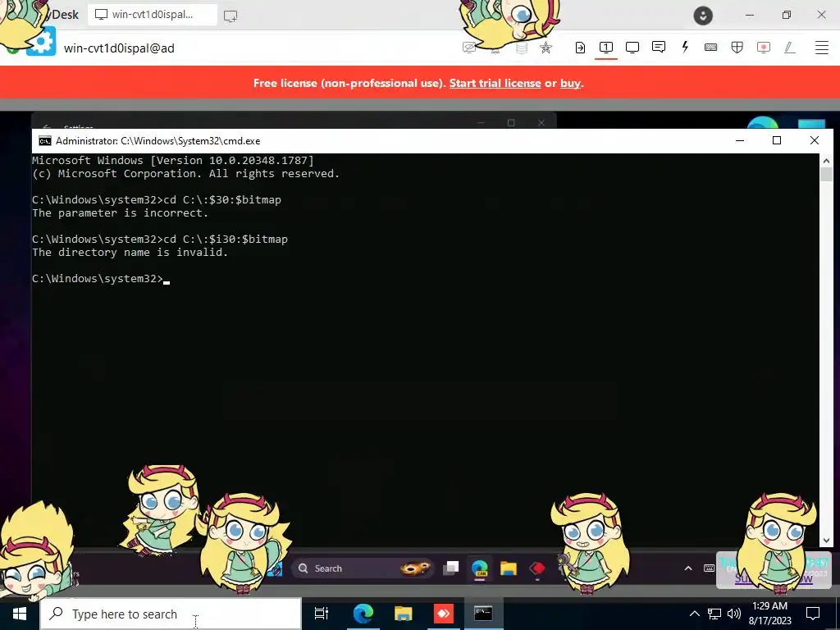Click local volume speaker icon
This screenshot has height=630, width=840.
click(734, 614)
